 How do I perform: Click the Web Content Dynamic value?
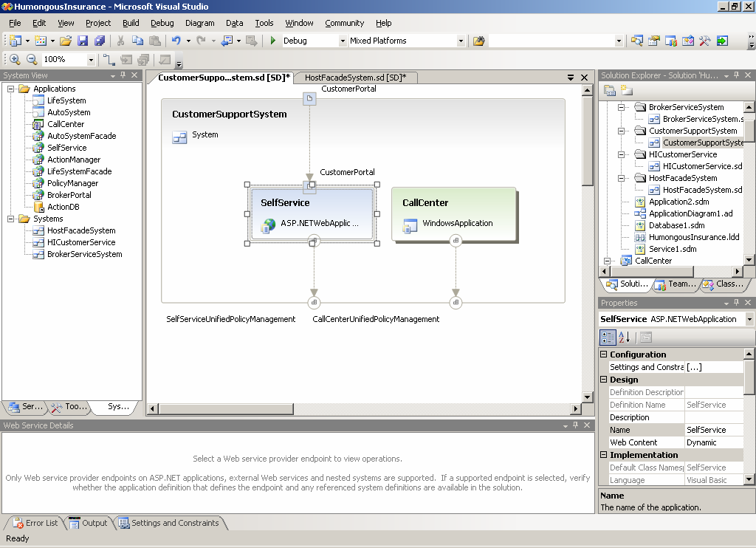(714, 442)
